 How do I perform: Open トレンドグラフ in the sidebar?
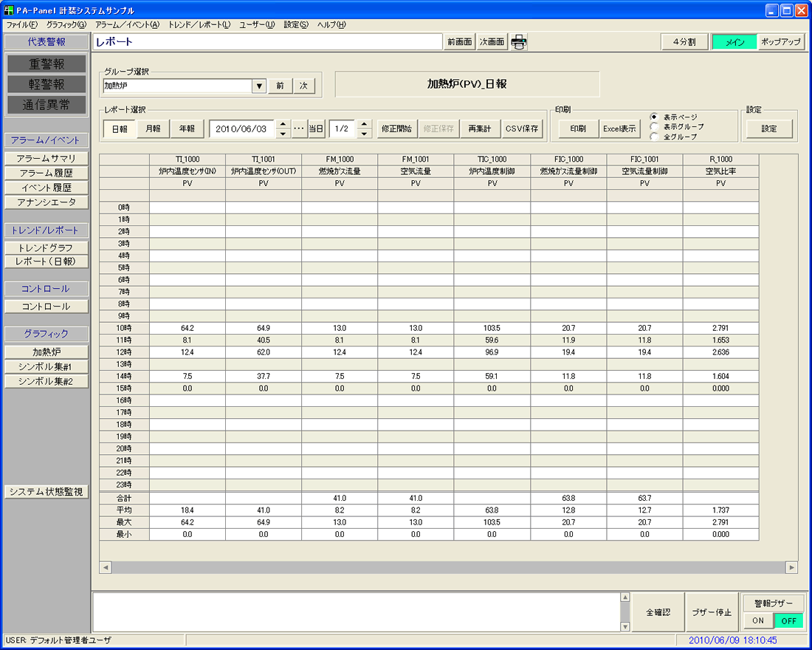point(47,247)
